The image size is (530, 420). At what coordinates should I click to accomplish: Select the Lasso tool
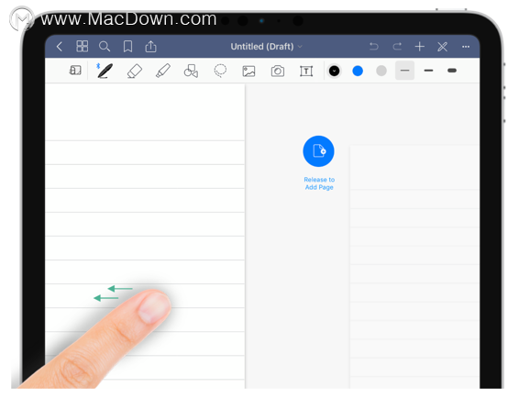coord(220,71)
